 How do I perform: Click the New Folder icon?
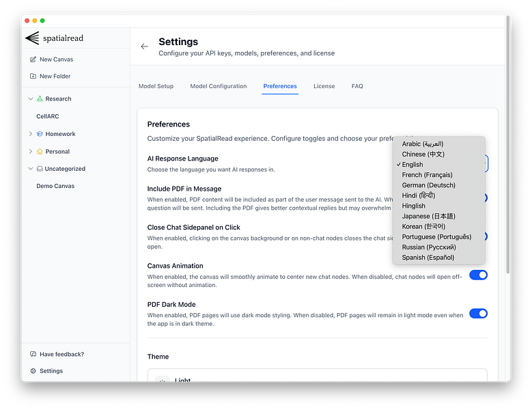(x=33, y=76)
